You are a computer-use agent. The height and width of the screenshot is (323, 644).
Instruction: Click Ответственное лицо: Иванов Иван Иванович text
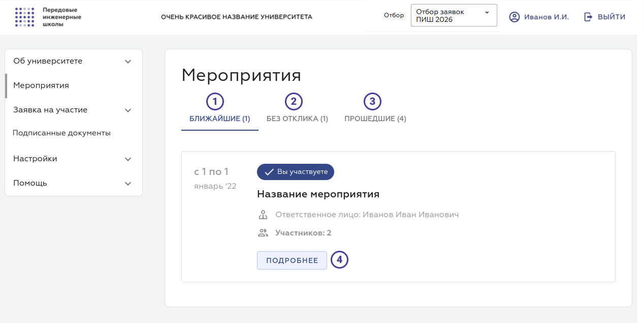[367, 215]
